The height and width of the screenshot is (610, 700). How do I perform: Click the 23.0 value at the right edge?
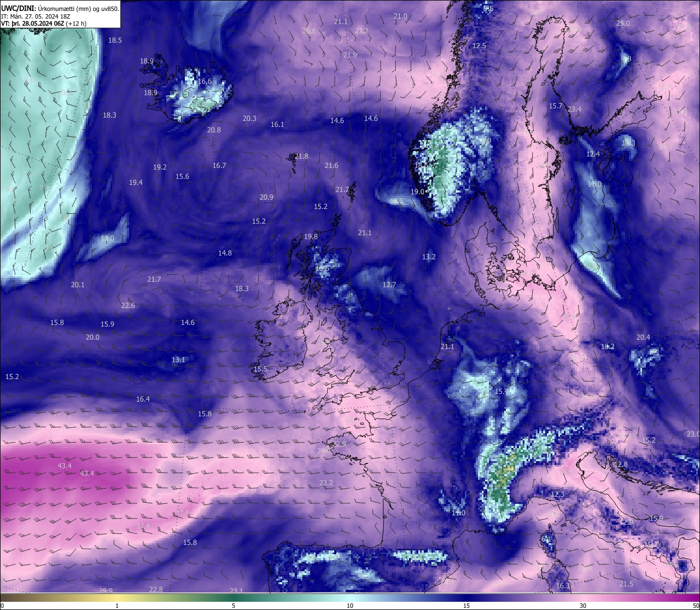[693, 434]
